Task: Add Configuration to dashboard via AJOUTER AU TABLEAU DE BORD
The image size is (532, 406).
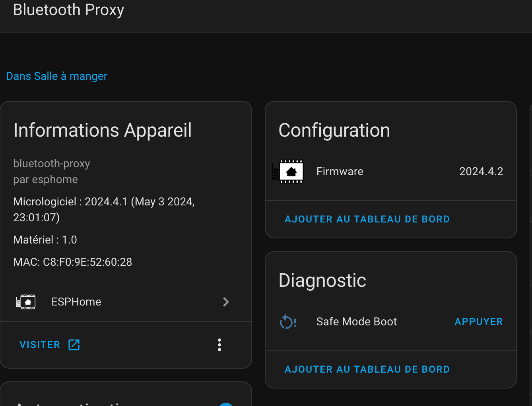Action: point(367,219)
